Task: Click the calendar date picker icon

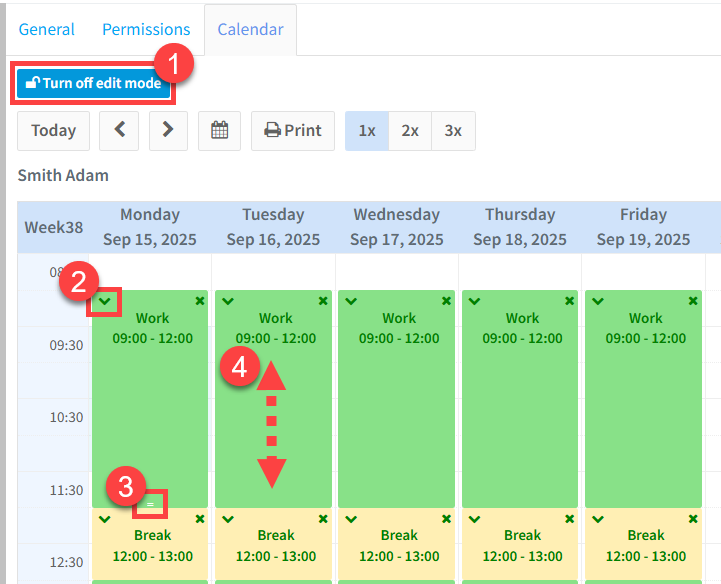Action: [x=220, y=131]
